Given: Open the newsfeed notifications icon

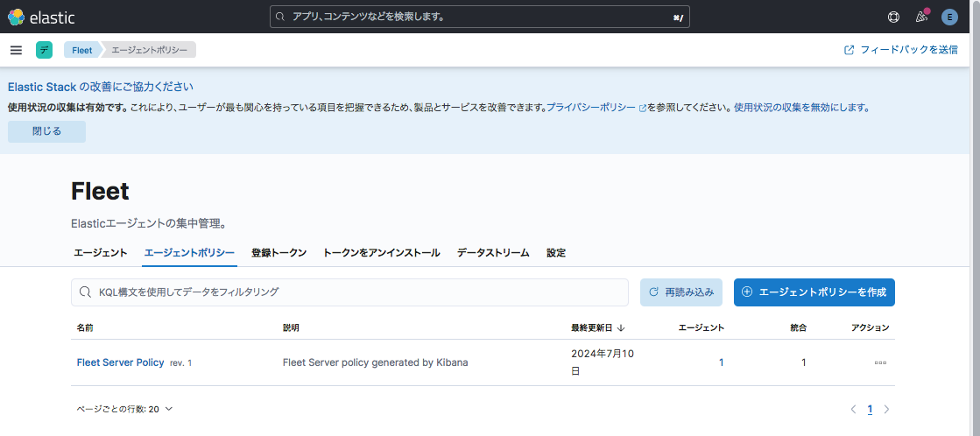Looking at the screenshot, I should (920, 17).
